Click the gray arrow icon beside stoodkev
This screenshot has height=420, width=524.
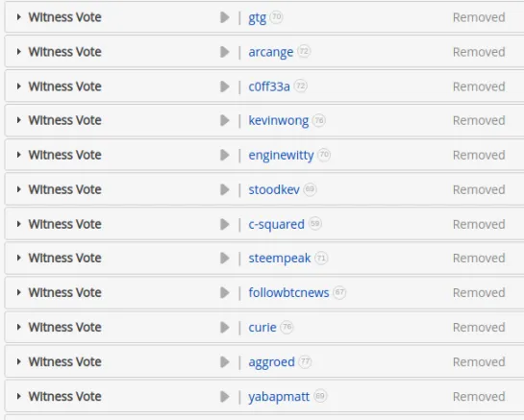[225, 189]
